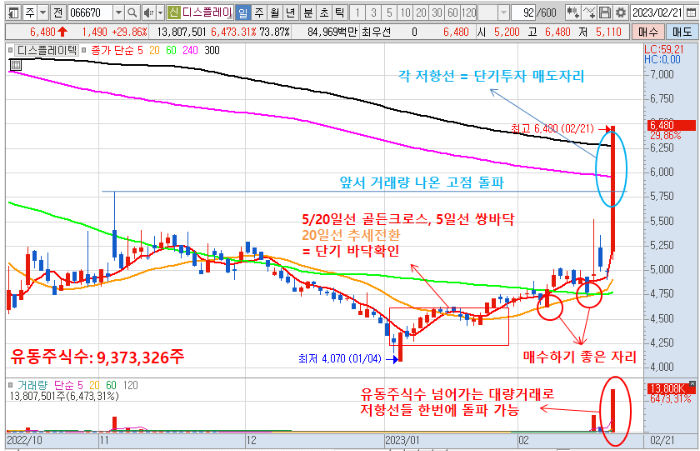Choose the 5 interval button
Viewport: 700px width, 451px height.
(389, 13)
